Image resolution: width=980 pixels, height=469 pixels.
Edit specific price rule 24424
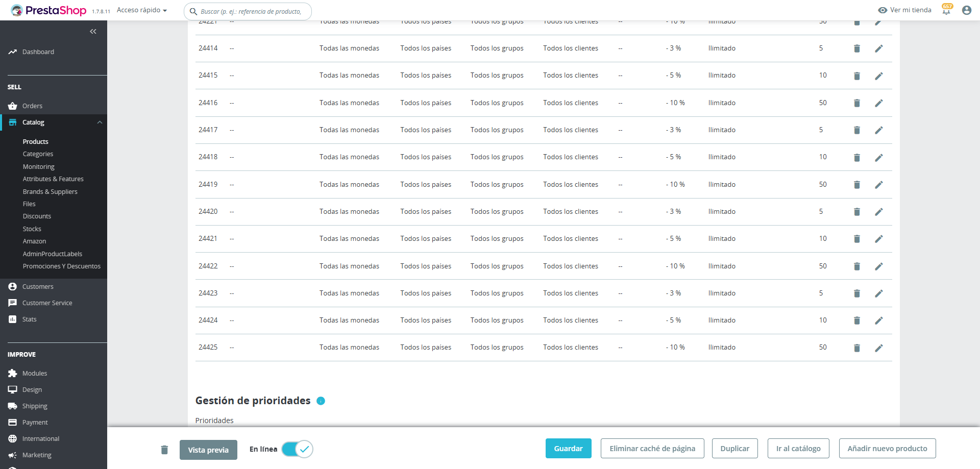[x=879, y=320]
